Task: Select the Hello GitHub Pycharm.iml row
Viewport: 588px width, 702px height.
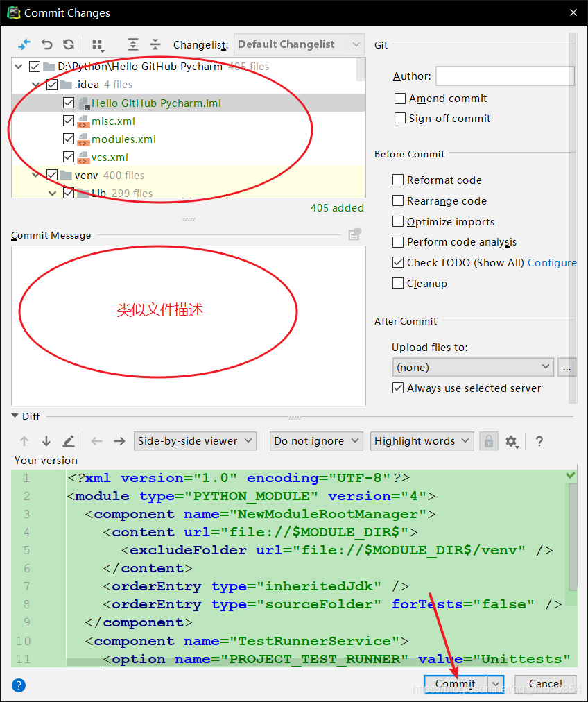Action: [188, 103]
